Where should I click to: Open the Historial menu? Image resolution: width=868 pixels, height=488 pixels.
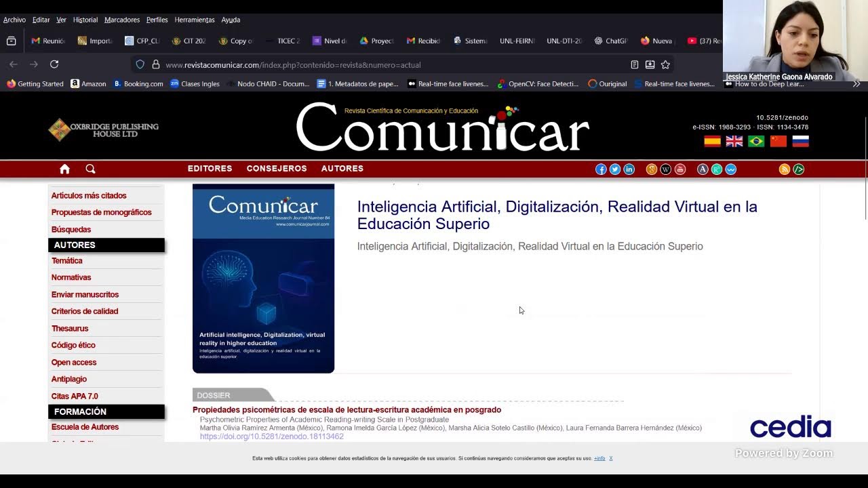(85, 20)
